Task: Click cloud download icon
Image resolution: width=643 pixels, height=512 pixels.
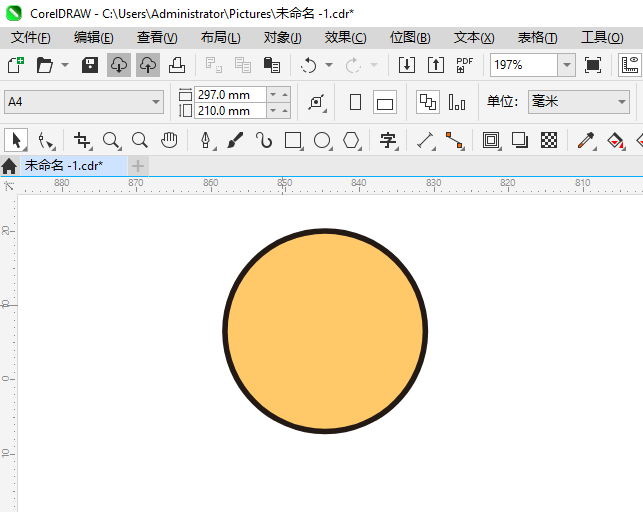Action: pyautogui.click(x=119, y=65)
